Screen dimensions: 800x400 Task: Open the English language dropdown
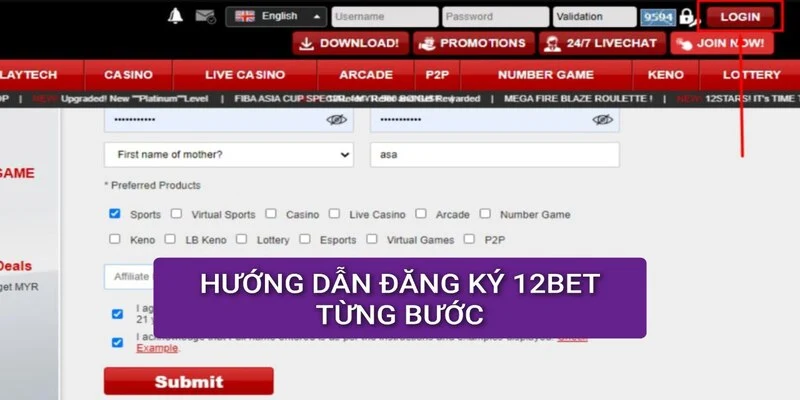click(276, 17)
